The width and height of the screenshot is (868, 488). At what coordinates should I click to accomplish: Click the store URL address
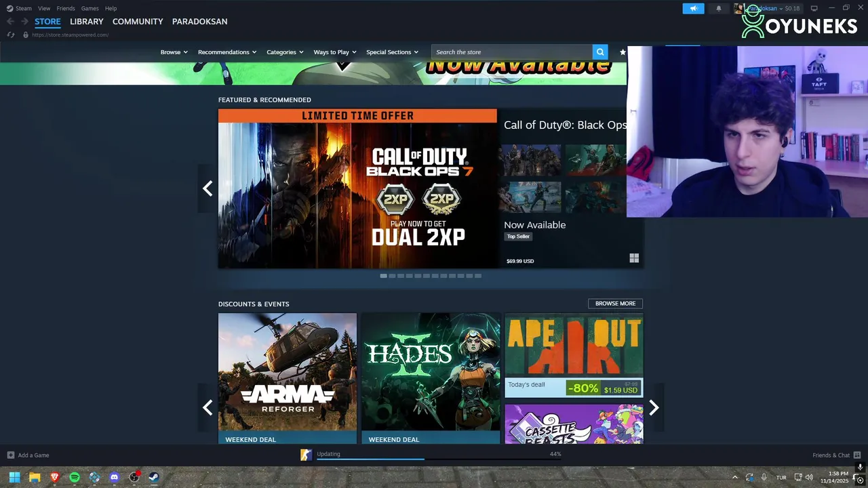click(x=70, y=35)
